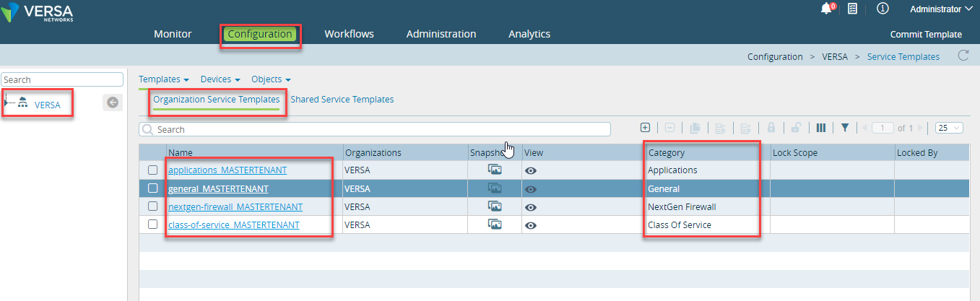
Task: Check the nextgen-firewall_MASTERTENANT row checkbox
Action: point(152,206)
